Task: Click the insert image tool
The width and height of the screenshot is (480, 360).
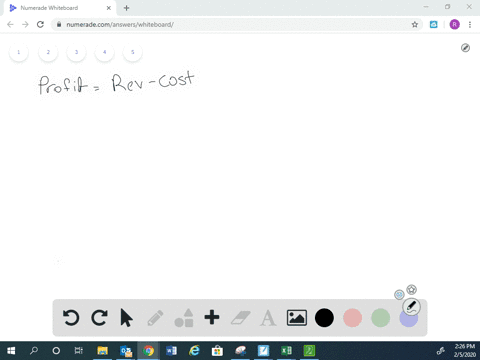Action: click(x=297, y=318)
